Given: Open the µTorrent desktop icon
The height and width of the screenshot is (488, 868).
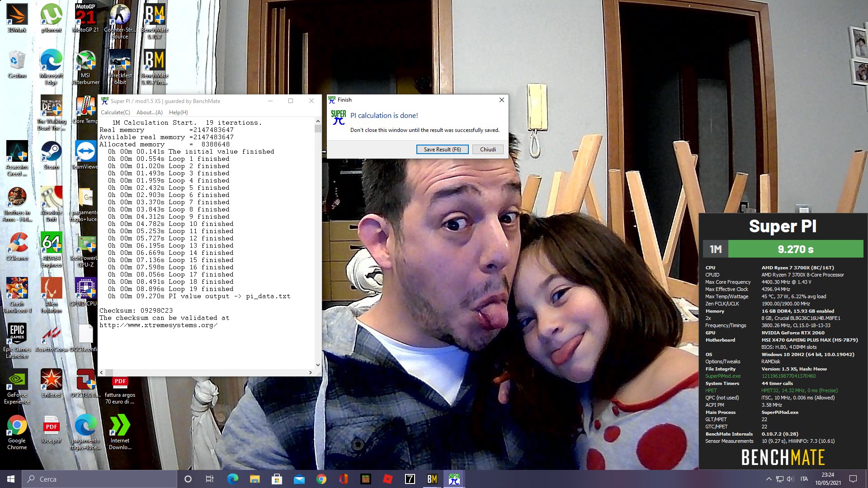Looking at the screenshot, I should pyautogui.click(x=52, y=18).
